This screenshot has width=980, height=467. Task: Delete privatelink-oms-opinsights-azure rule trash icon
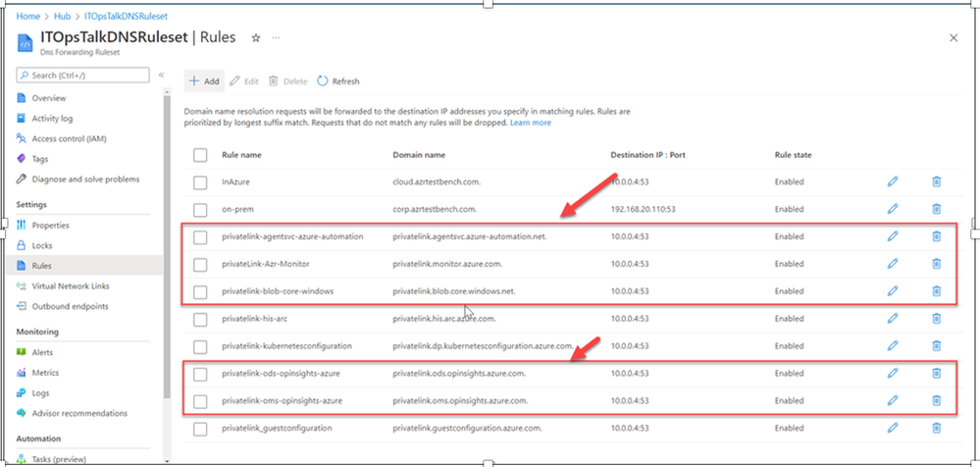click(936, 400)
